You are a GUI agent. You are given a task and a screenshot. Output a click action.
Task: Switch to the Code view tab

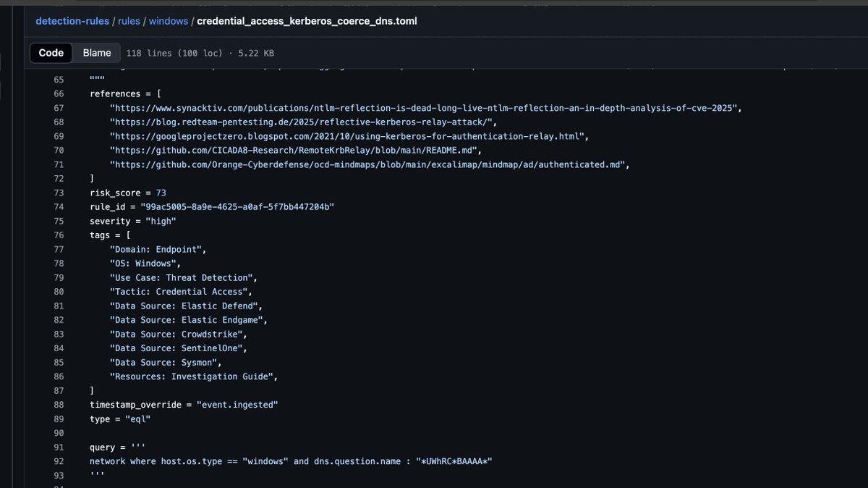click(x=51, y=52)
